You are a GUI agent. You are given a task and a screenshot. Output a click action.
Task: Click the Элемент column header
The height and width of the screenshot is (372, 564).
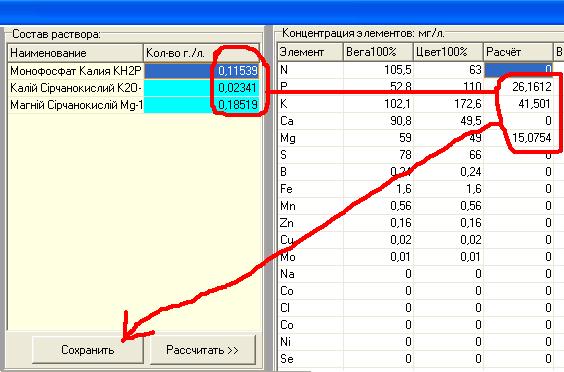pos(310,52)
